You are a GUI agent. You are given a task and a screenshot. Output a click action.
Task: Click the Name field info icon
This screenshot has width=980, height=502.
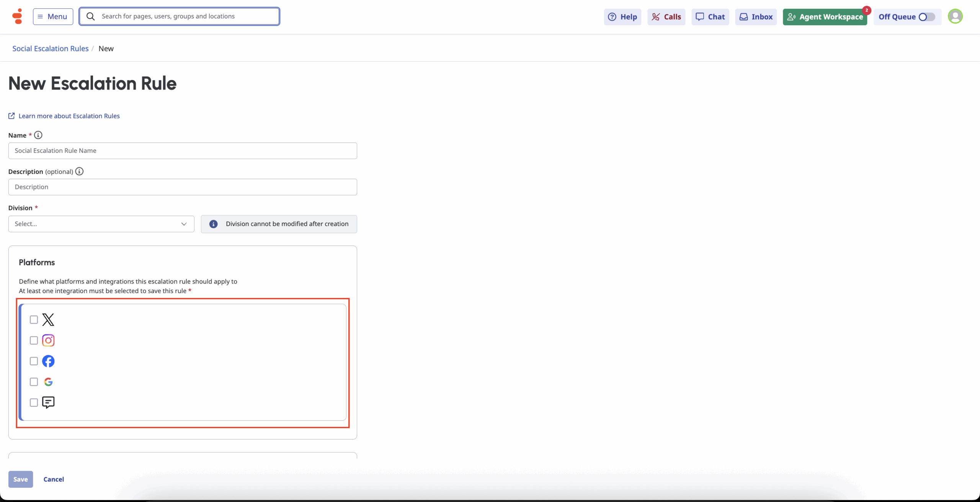[38, 135]
